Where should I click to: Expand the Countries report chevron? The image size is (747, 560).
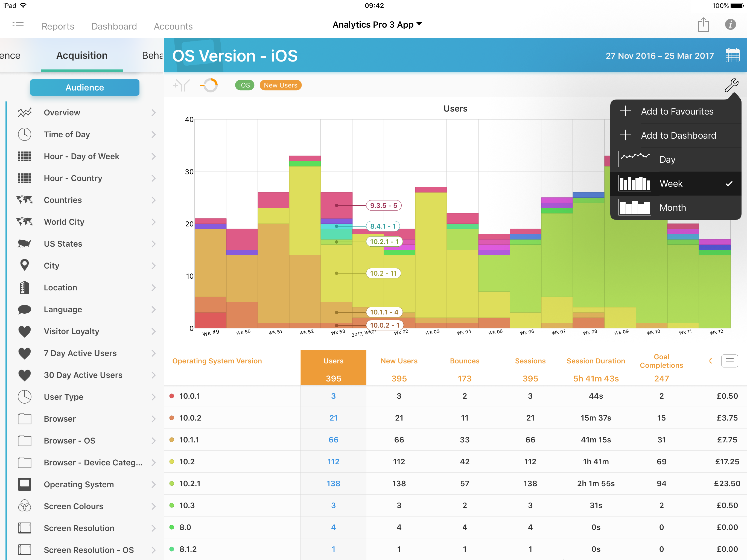(x=154, y=200)
